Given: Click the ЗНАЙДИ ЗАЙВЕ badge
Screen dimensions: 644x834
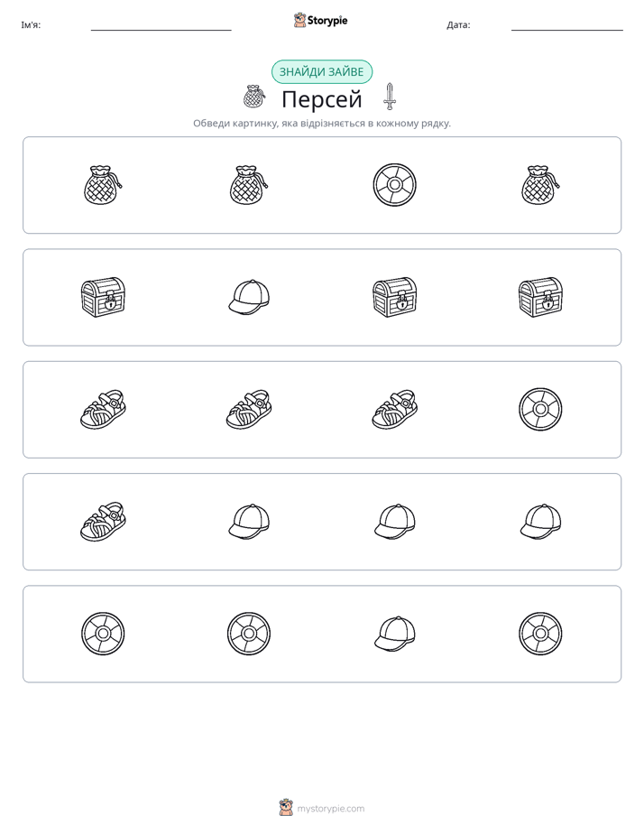Looking at the screenshot, I should pos(321,72).
